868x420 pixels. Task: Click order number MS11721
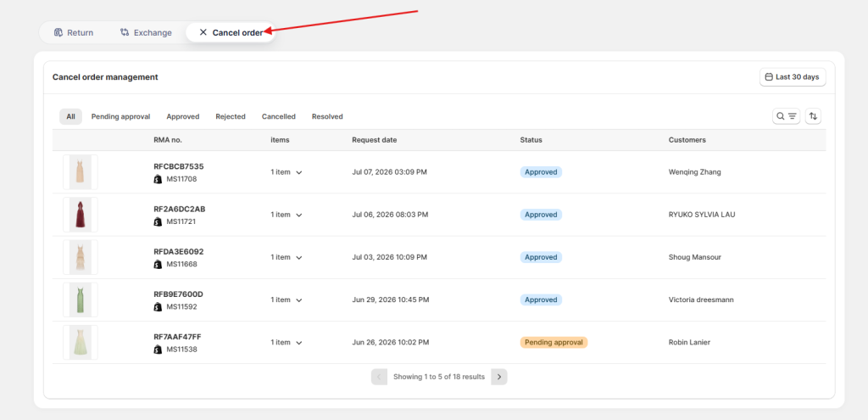click(181, 221)
